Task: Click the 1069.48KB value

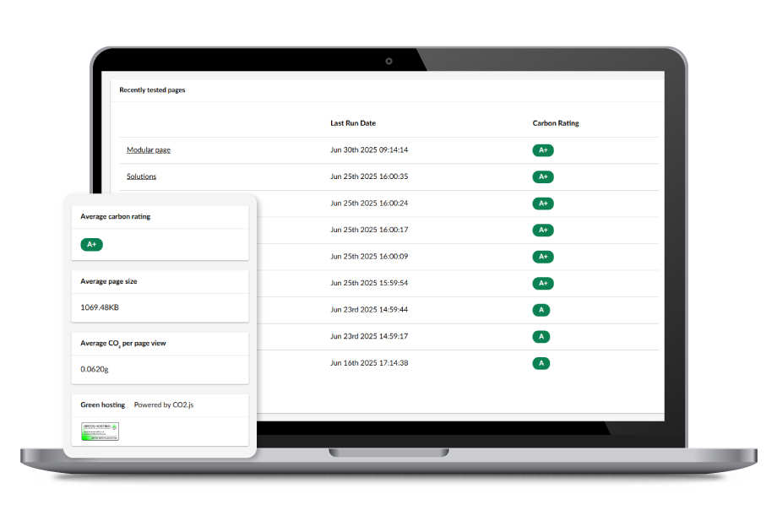Action: (100, 307)
